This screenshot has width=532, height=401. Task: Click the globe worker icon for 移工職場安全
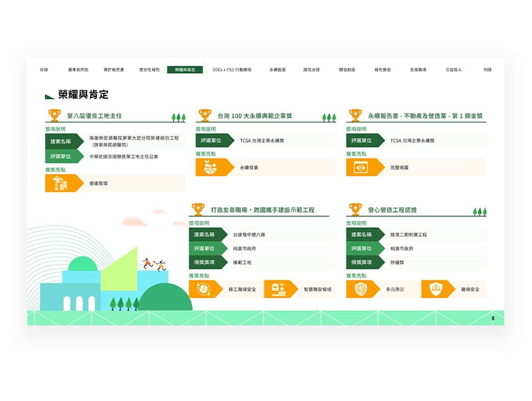pos(203,289)
